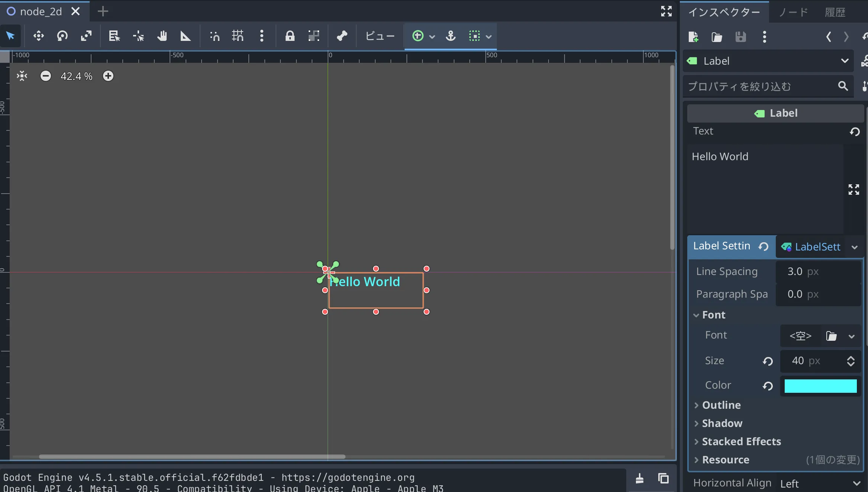Toggle grid snapping

point(238,36)
